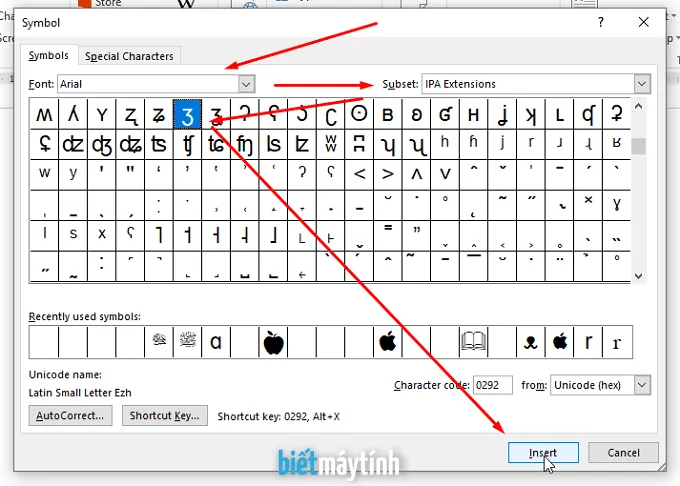Insert the selected symbol

coord(543,453)
